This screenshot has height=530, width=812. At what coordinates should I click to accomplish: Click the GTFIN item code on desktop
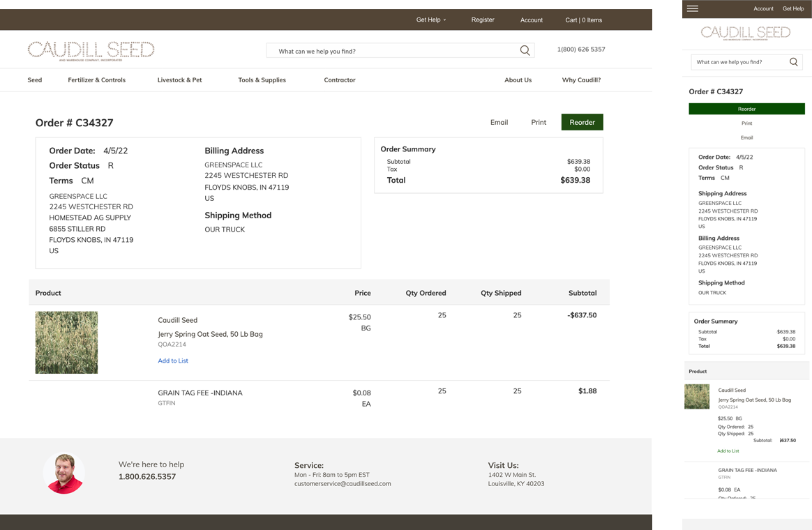(x=167, y=403)
